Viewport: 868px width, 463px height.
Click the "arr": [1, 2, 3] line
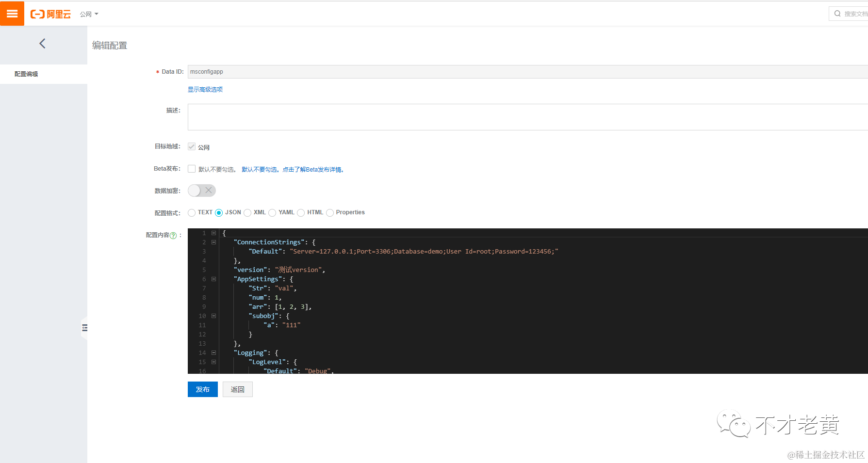tap(280, 307)
